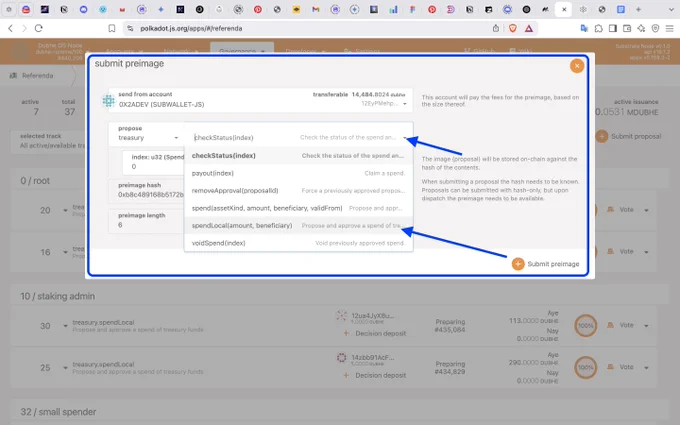680x425 pixels.
Task: Open vote options arrow for referendum 25
Action: (646, 368)
